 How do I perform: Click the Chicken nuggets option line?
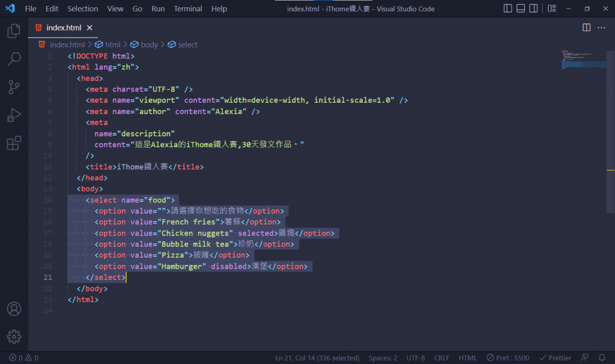click(214, 234)
